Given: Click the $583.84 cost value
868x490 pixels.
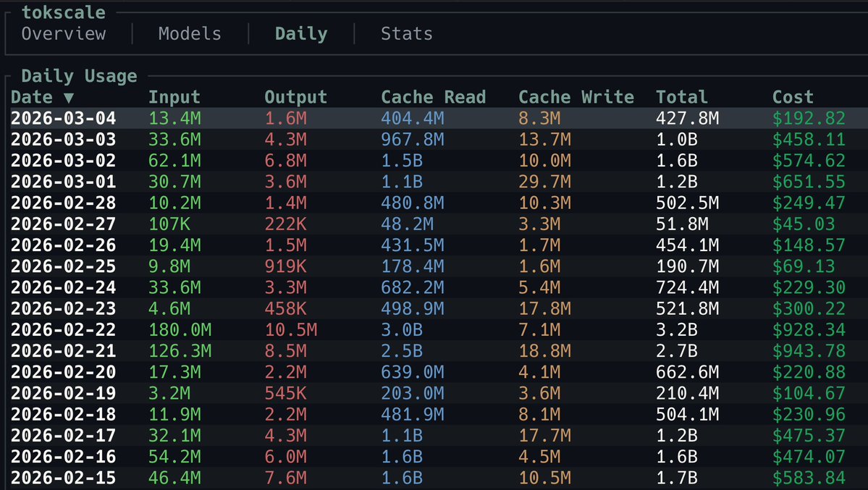Looking at the screenshot, I should pos(809,478).
